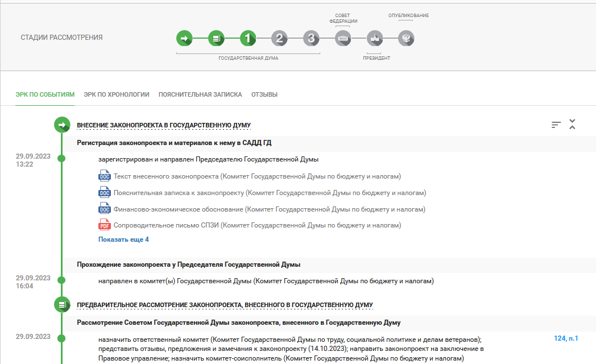The width and height of the screenshot is (596, 364).
Task: Collapse all events using the arrows icon
Action: point(572,124)
